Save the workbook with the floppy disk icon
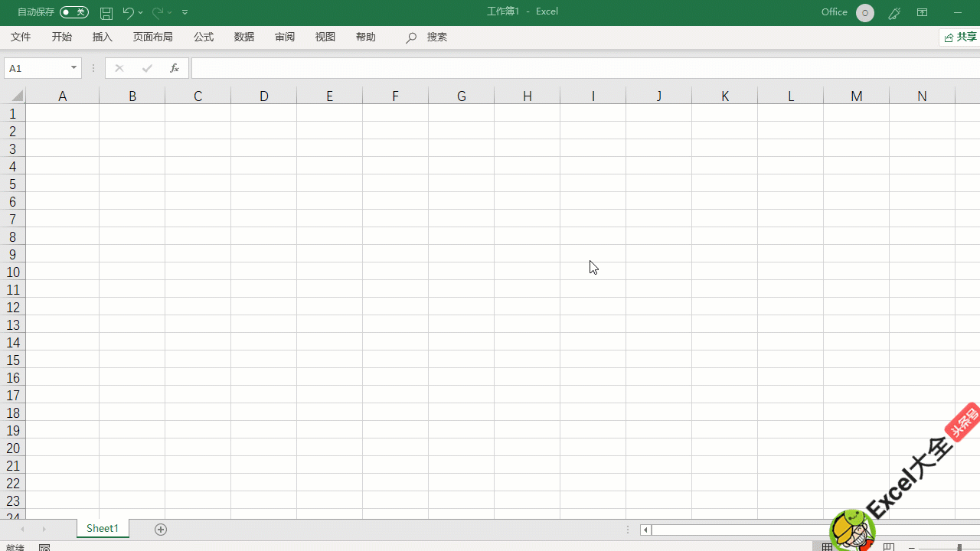The width and height of the screenshot is (980, 551). pos(106,13)
